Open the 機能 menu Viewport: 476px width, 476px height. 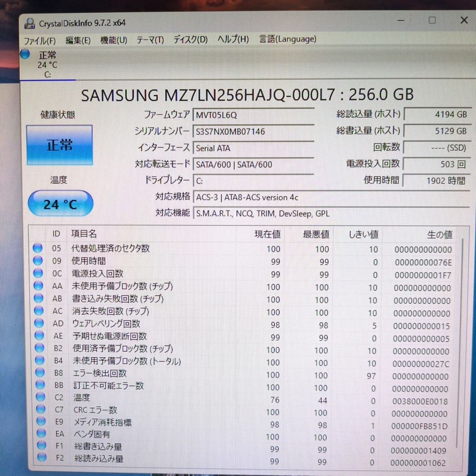pyautogui.click(x=114, y=40)
